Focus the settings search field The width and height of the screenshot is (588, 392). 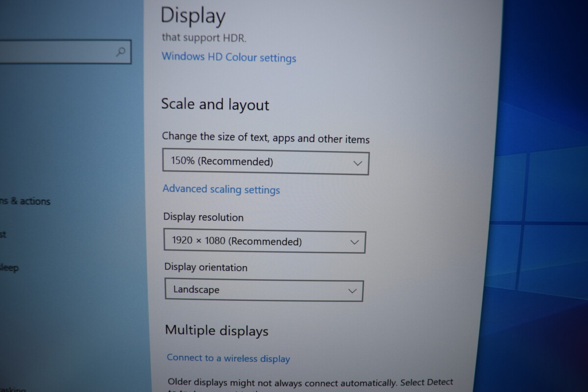65,51
